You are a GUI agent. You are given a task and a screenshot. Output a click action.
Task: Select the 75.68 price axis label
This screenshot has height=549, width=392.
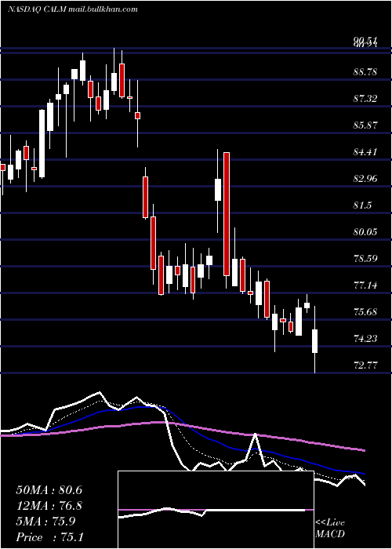(x=365, y=311)
